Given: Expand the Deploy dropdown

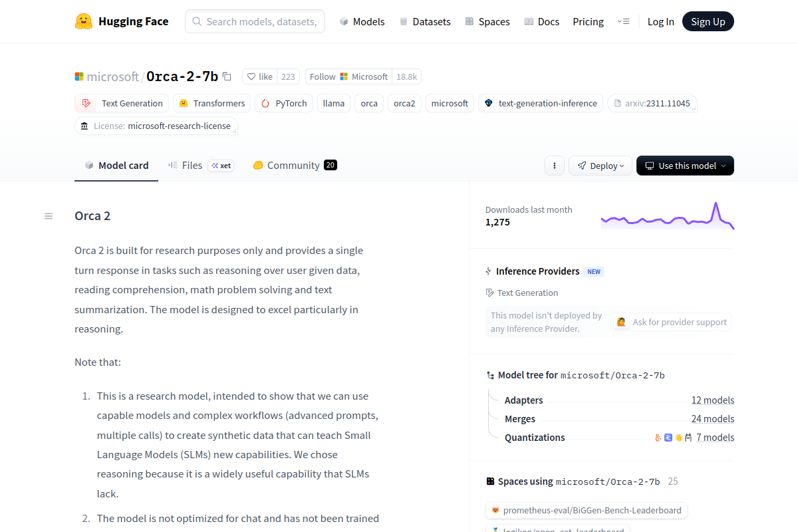Looking at the screenshot, I should point(600,166).
